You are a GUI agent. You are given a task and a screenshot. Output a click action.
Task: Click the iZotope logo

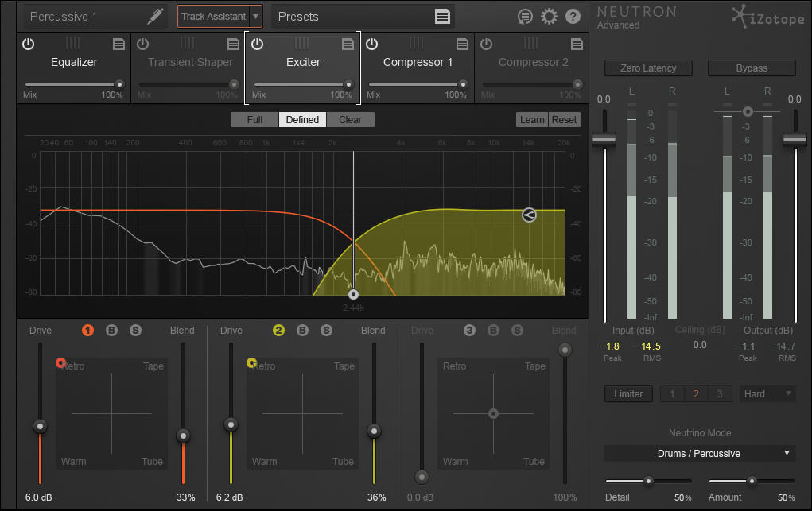coord(768,17)
